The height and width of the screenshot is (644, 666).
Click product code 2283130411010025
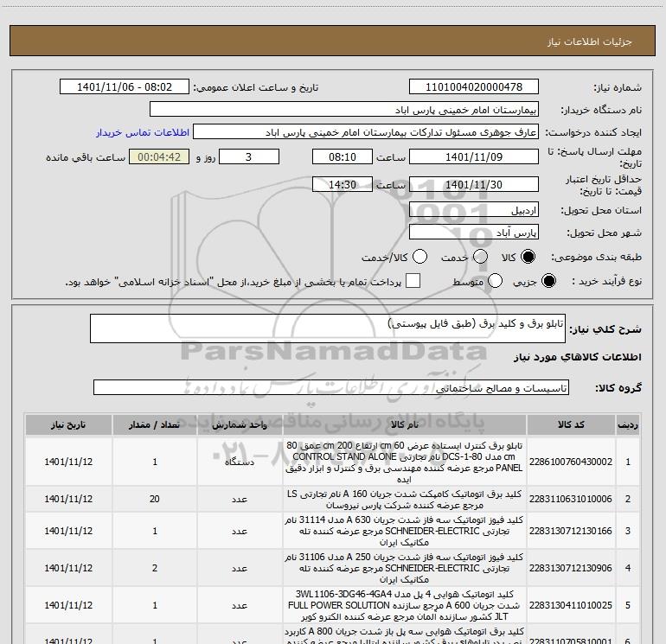571,605
